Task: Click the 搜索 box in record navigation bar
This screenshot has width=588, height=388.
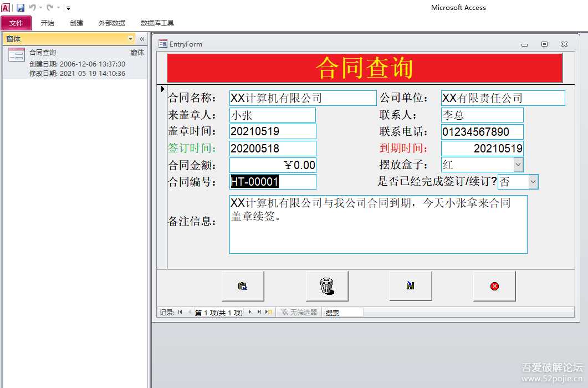Action: point(344,313)
